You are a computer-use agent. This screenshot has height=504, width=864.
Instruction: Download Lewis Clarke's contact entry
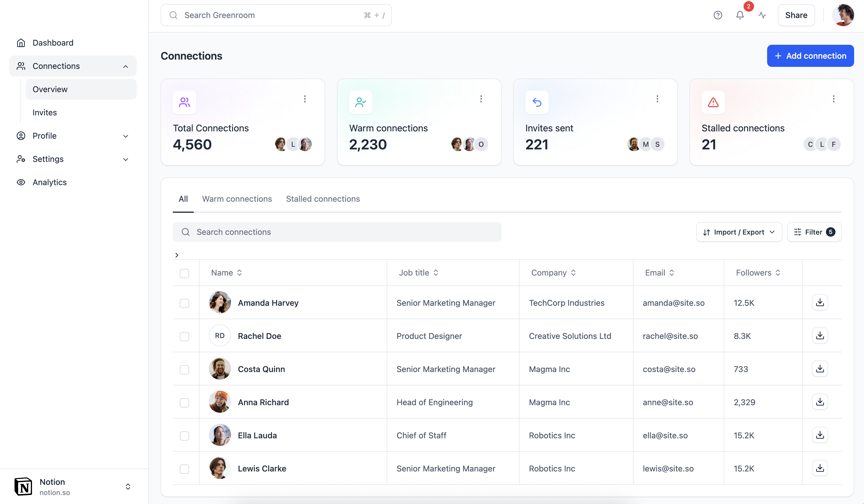tap(820, 468)
